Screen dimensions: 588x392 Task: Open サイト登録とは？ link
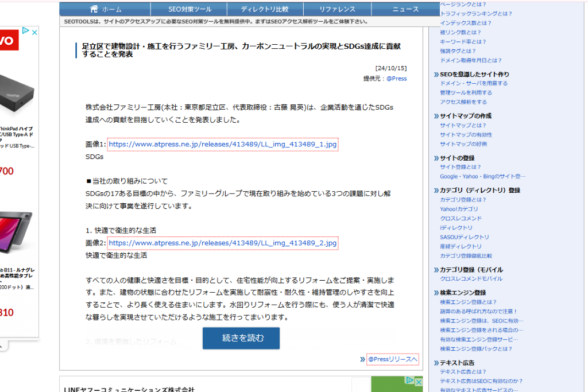[x=460, y=167]
